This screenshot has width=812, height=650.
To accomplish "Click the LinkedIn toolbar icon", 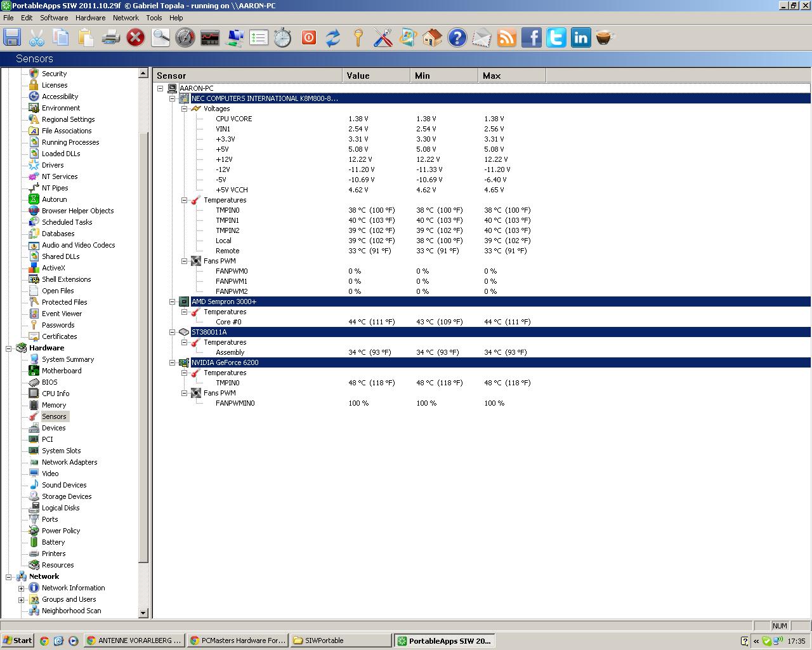I will point(580,37).
